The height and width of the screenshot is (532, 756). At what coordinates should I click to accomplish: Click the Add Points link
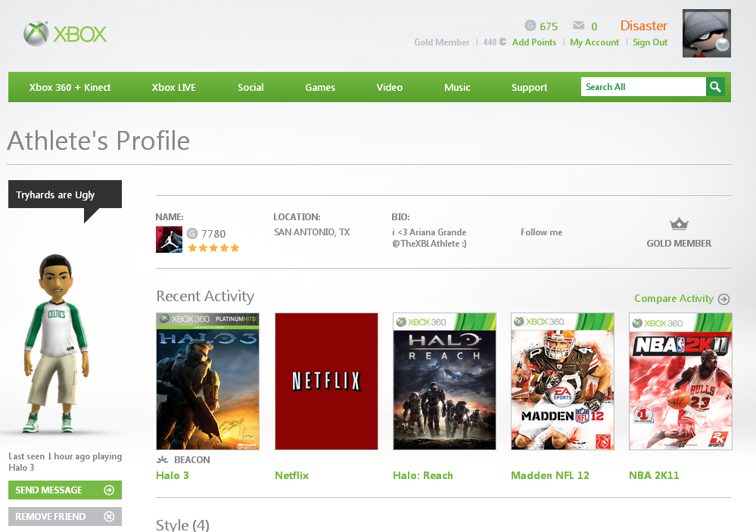pyautogui.click(x=534, y=42)
